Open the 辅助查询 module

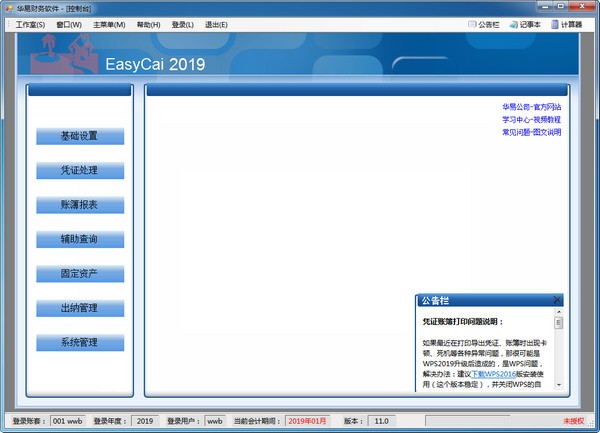pos(80,239)
